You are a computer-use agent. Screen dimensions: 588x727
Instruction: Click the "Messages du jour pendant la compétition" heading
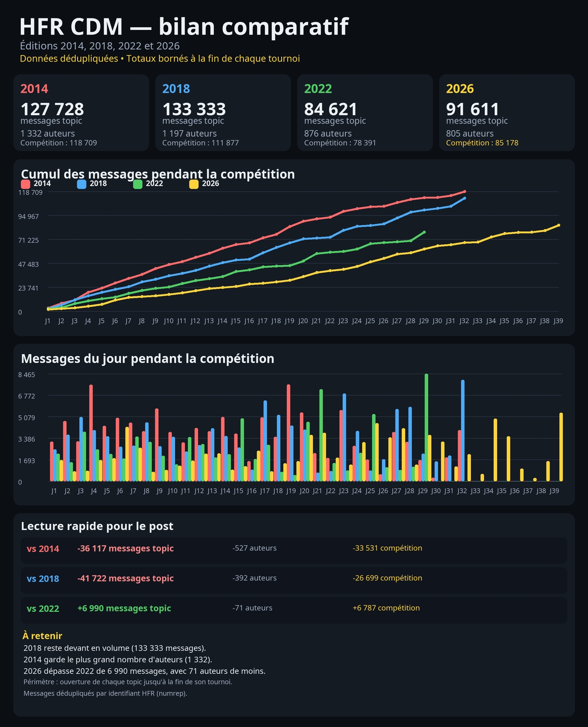point(147,359)
